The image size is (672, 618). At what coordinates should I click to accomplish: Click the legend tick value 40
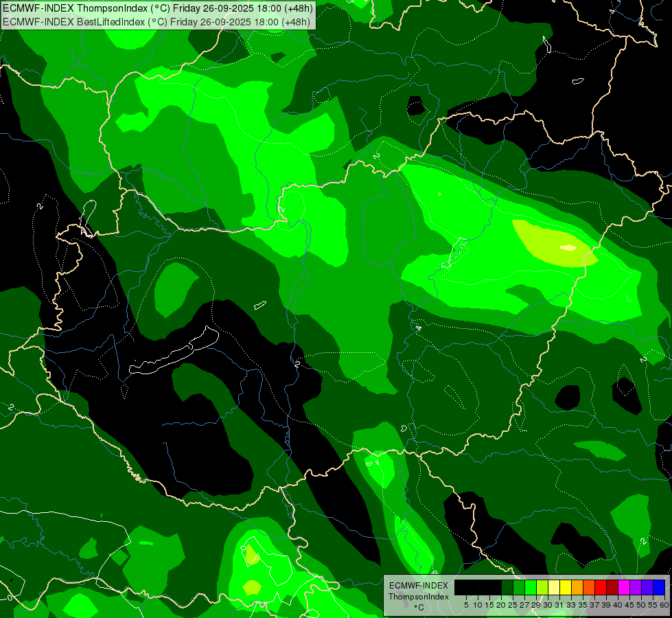pyautogui.click(x=618, y=605)
